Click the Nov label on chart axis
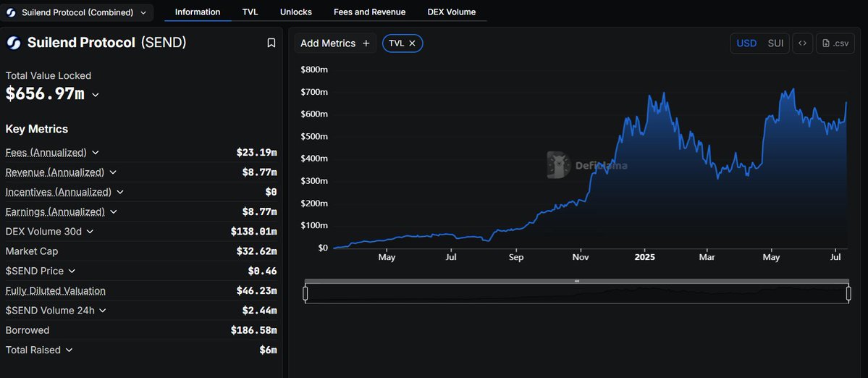The image size is (868, 378). (580, 257)
